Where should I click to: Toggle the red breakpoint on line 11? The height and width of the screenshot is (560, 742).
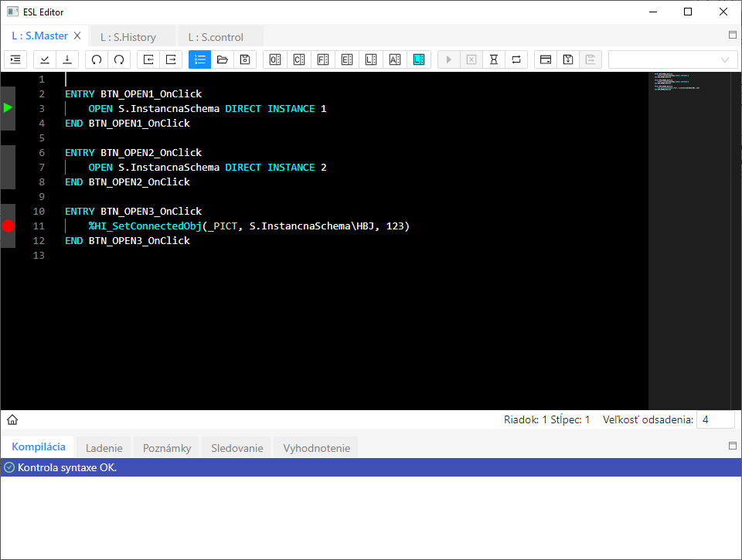(x=8, y=226)
